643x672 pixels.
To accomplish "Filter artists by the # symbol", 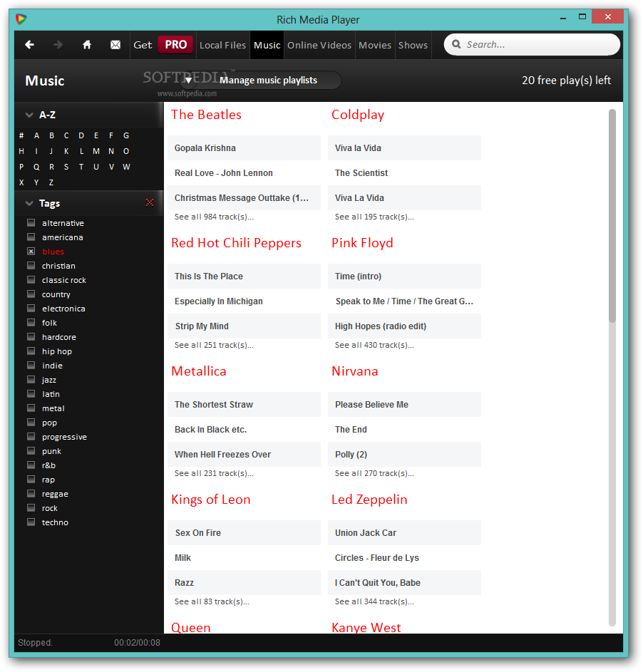I will click(x=21, y=135).
